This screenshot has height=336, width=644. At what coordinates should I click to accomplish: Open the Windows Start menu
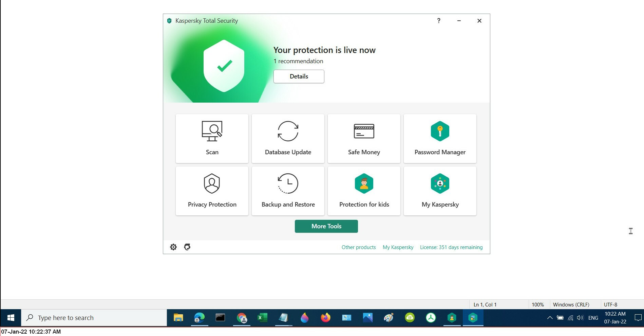tap(11, 318)
